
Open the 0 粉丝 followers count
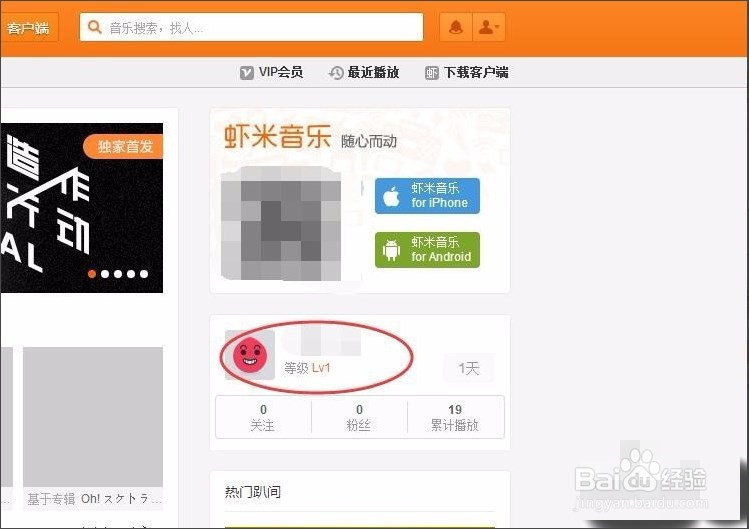pos(359,417)
